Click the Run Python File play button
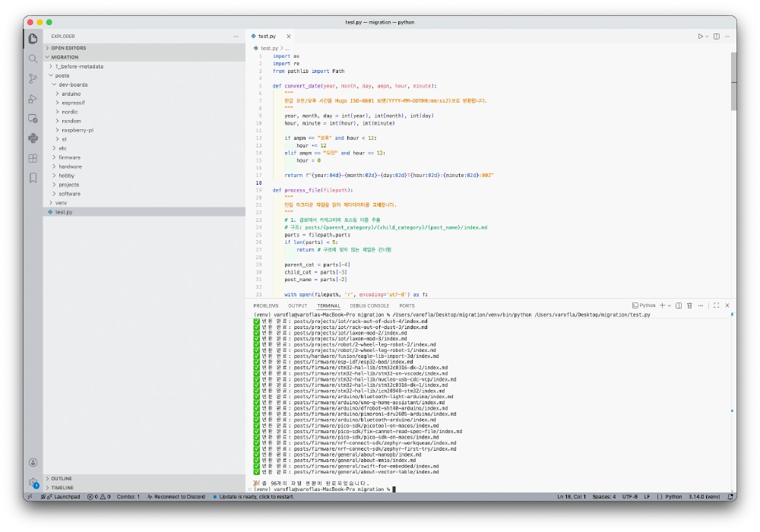The width and height of the screenshot is (760, 532). 701,36
